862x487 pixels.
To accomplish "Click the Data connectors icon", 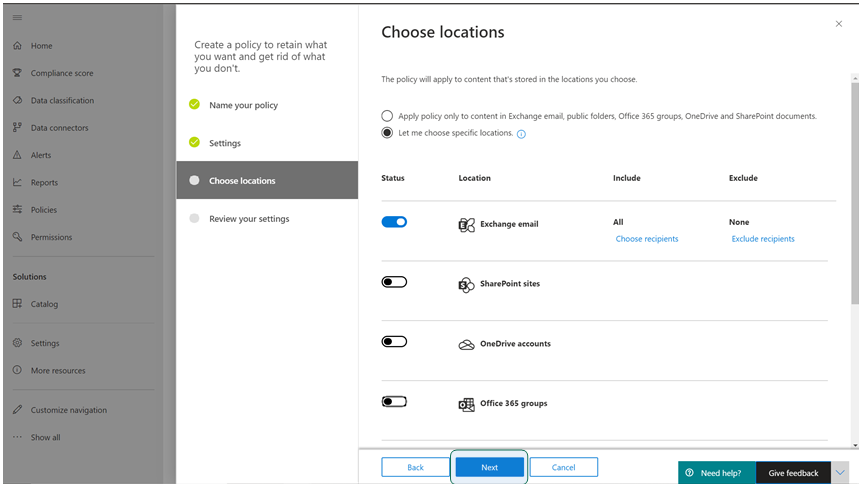I will coord(18,128).
